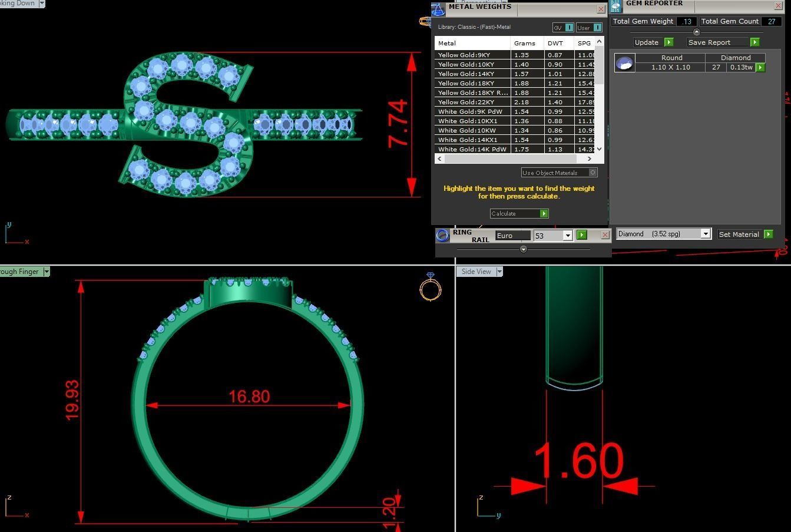Click the Euro ring standard field

pos(512,235)
